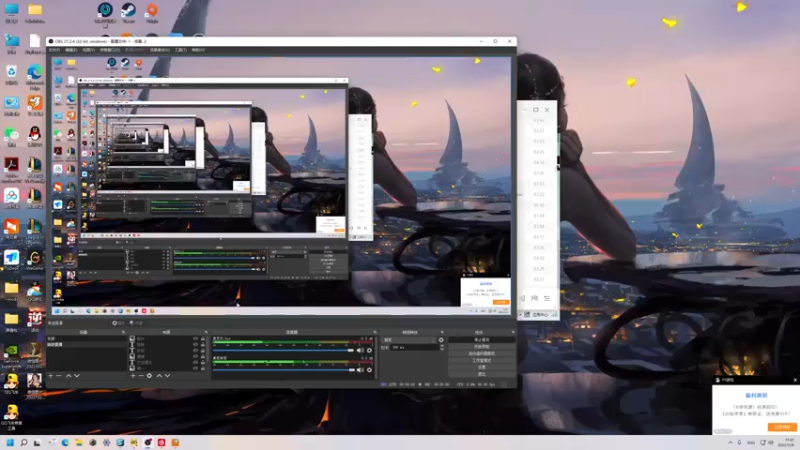Image resolution: width=800 pixels, height=450 pixels.
Task: Mute the Desktop Audio channel speaker icon
Action: [360, 370]
